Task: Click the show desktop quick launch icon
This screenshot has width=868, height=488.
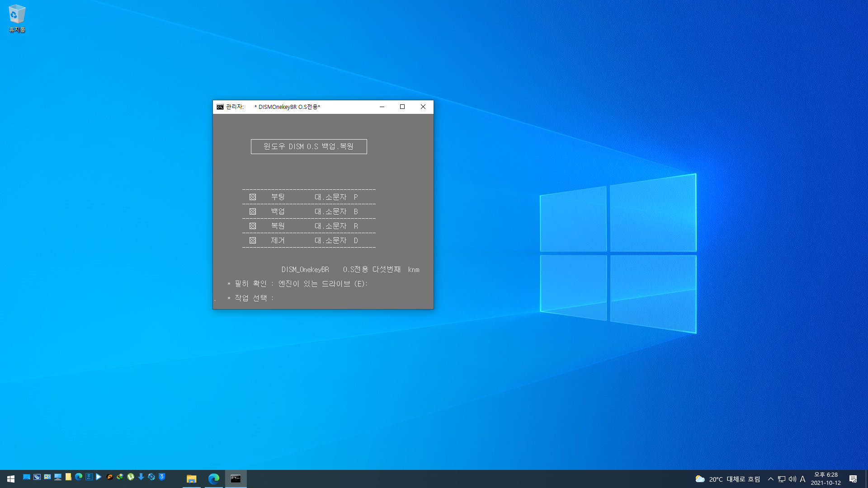Action: pos(27,477)
